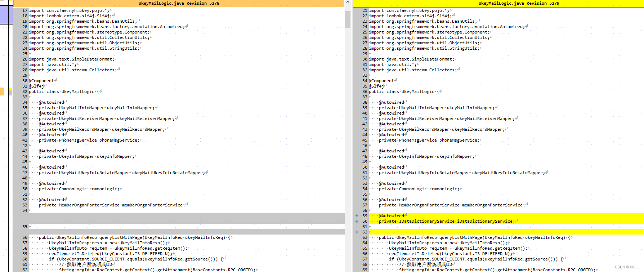
Task: Click the added-line plus marker at line 62
Action: [x=357, y=232]
